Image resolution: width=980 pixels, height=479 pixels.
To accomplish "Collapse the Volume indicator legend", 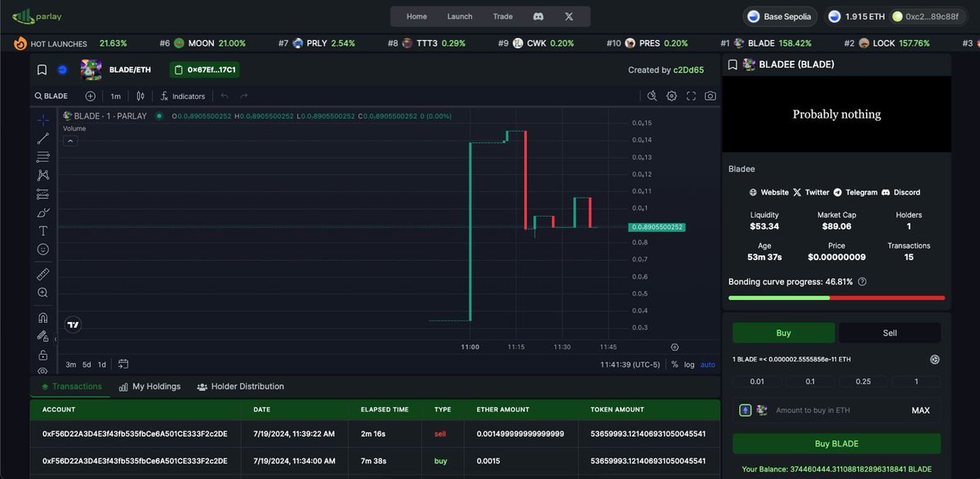I will (70, 141).
